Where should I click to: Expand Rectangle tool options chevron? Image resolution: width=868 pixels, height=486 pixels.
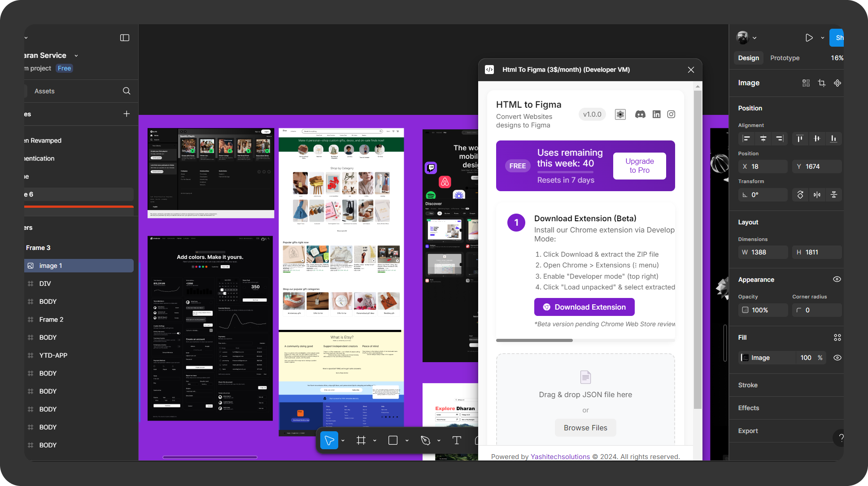(x=407, y=441)
